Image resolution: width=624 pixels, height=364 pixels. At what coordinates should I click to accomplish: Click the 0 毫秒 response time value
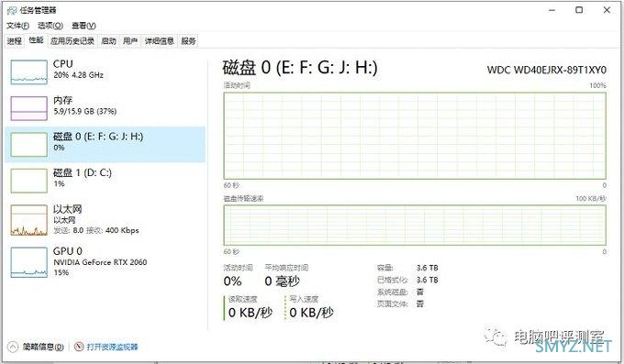(282, 281)
